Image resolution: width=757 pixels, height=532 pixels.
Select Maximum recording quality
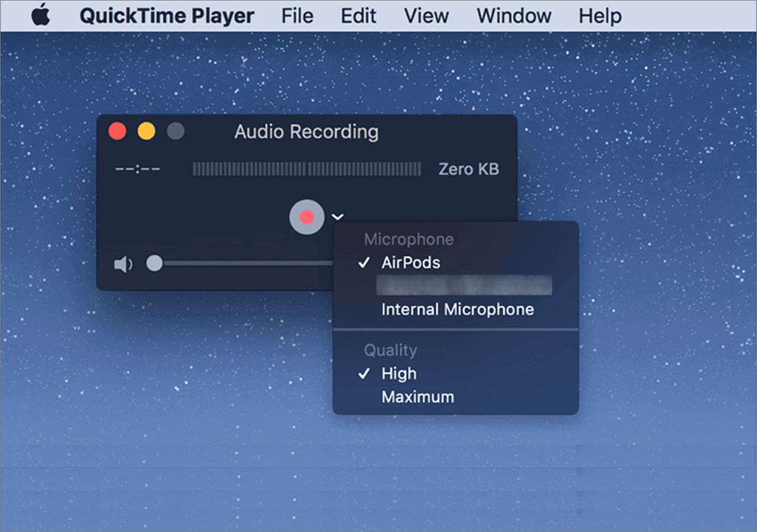417,397
